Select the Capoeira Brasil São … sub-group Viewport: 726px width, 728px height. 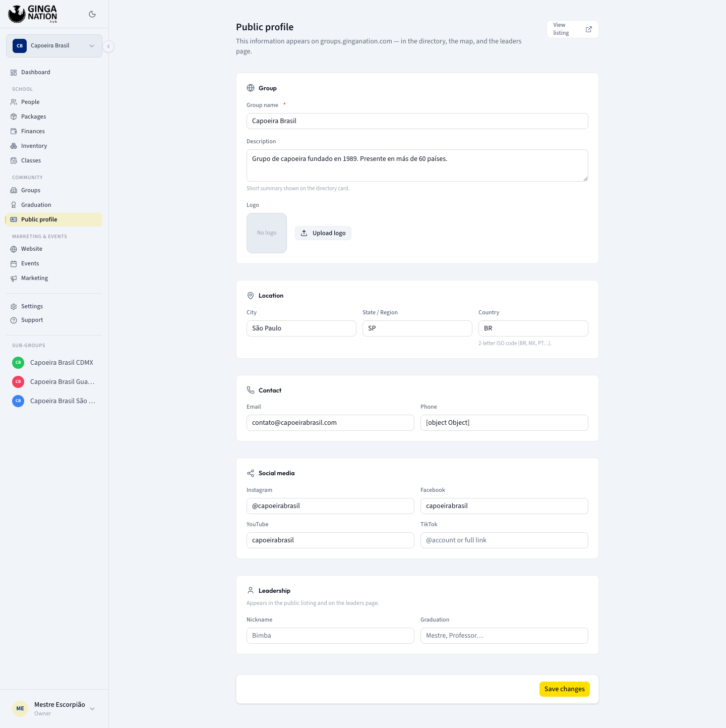coord(54,401)
